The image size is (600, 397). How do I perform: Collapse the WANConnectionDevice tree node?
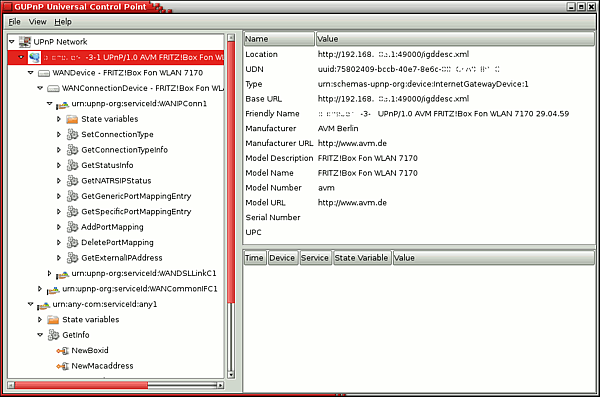[x=40, y=88]
